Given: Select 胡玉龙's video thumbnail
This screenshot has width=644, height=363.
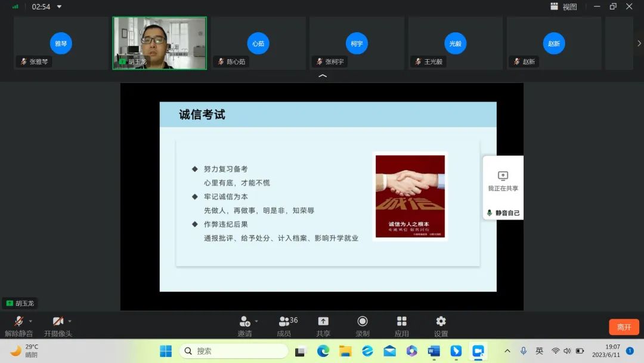Looking at the screenshot, I should pos(160,43).
